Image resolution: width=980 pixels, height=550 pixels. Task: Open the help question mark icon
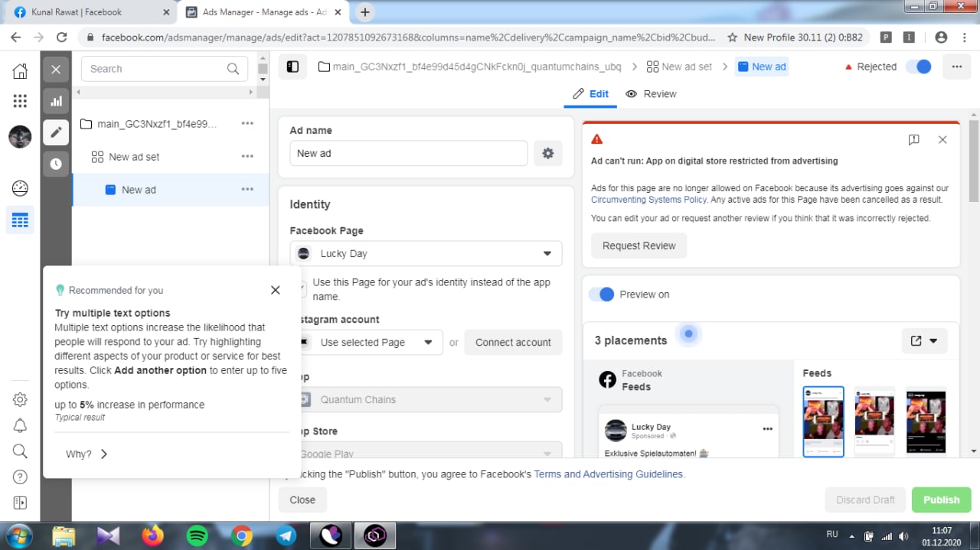(x=20, y=477)
